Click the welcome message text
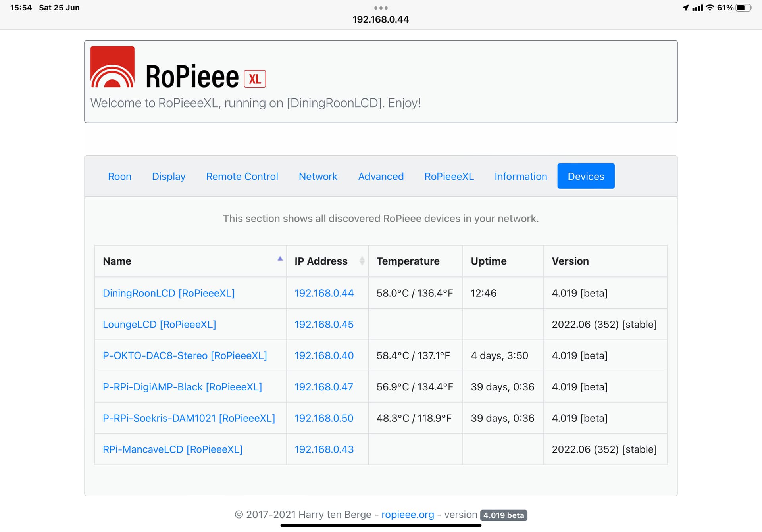762x532 pixels. [x=256, y=103]
